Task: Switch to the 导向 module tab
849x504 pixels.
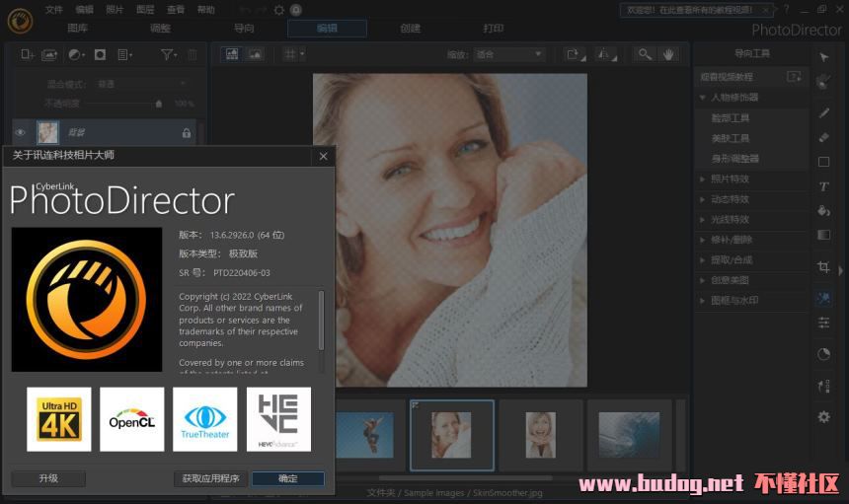Action: pos(244,29)
